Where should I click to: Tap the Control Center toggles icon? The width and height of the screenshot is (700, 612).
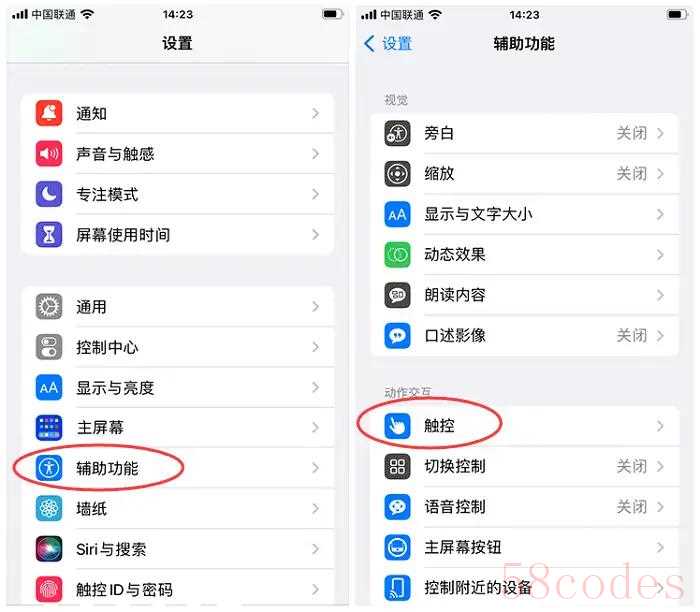coord(49,347)
